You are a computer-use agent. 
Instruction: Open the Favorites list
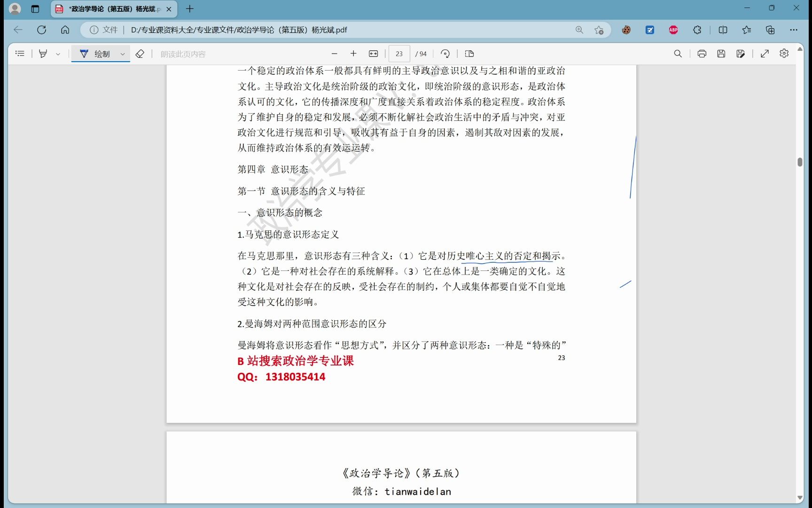click(x=747, y=30)
